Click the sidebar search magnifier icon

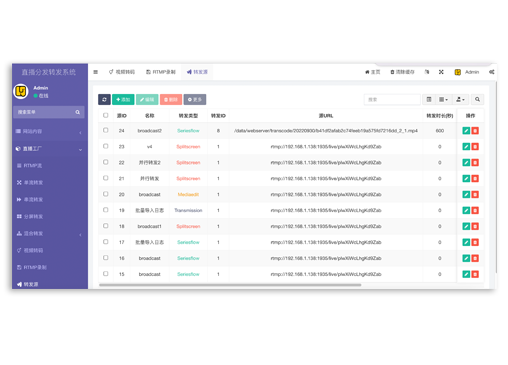pyautogui.click(x=78, y=112)
